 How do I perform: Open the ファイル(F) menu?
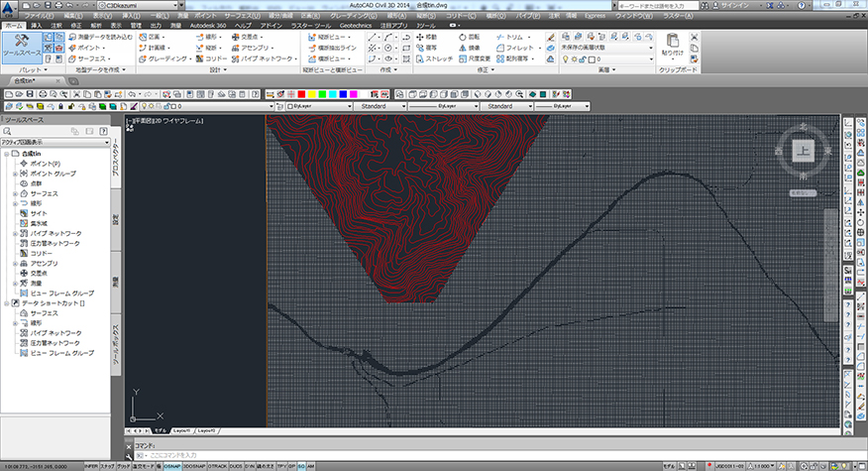pos(39,16)
